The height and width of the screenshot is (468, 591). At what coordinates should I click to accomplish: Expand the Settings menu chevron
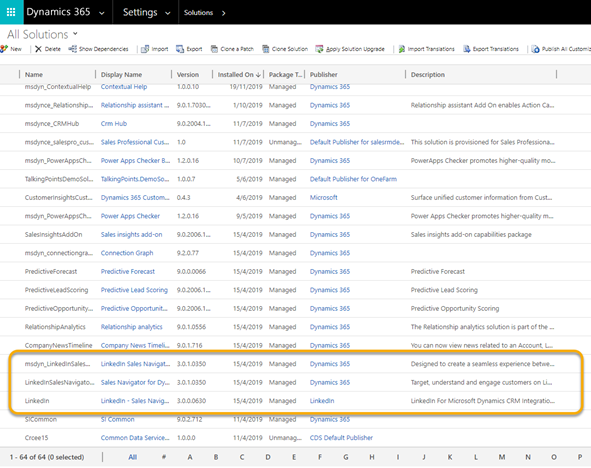(168, 13)
